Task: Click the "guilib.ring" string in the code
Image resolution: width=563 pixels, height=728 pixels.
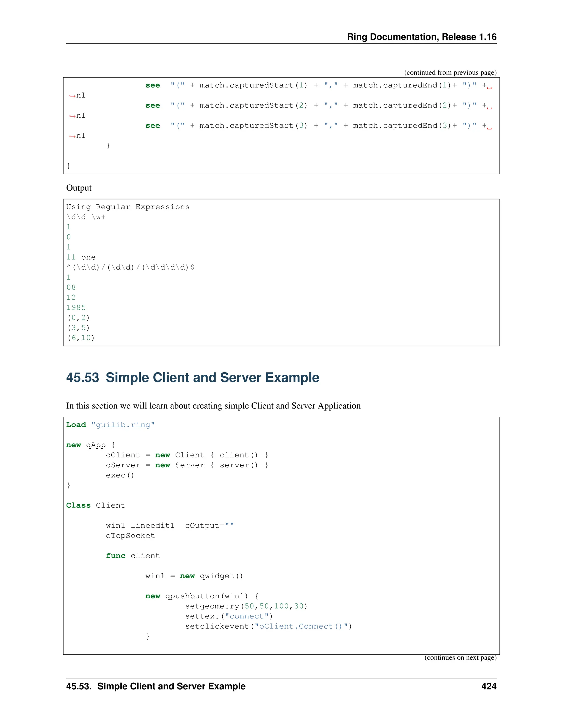Action: [123, 425]
